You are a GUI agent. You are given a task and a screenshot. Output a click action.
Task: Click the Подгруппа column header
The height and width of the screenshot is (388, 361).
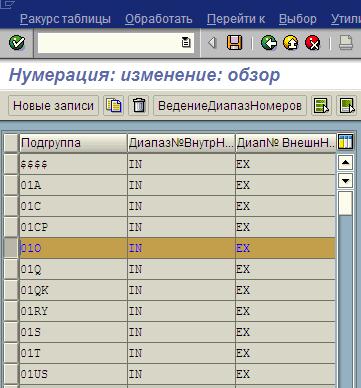pos(73,143)
